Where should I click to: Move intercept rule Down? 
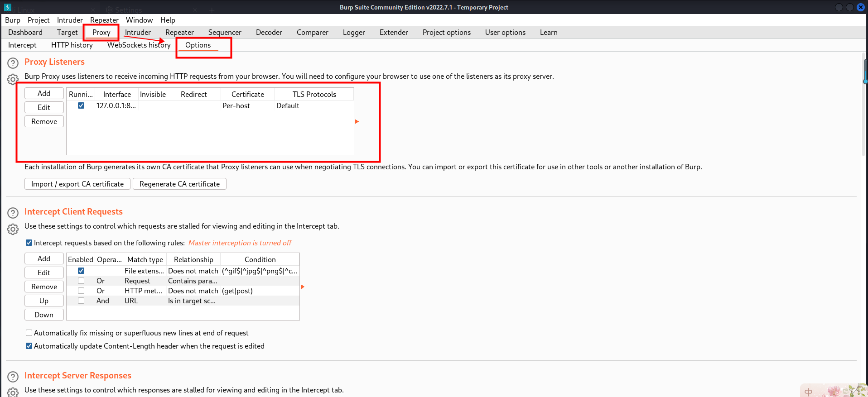click(x=44, y=315)
